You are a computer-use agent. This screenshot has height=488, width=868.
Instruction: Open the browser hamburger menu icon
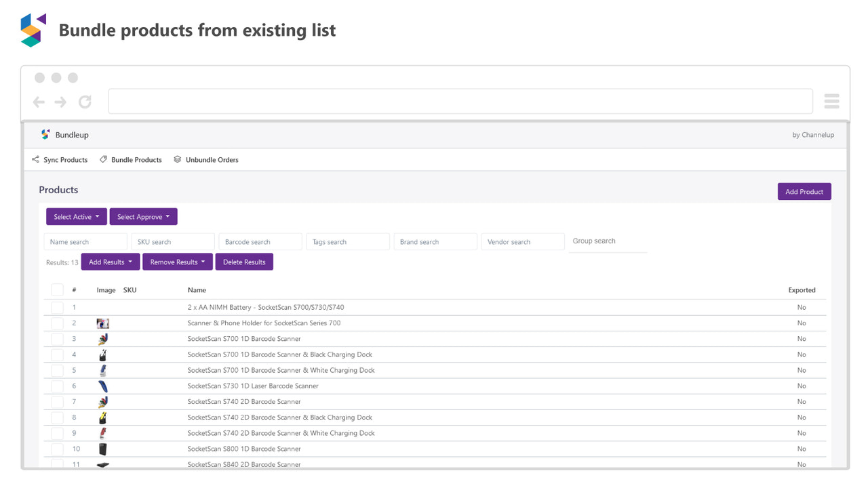pos(831,100)
